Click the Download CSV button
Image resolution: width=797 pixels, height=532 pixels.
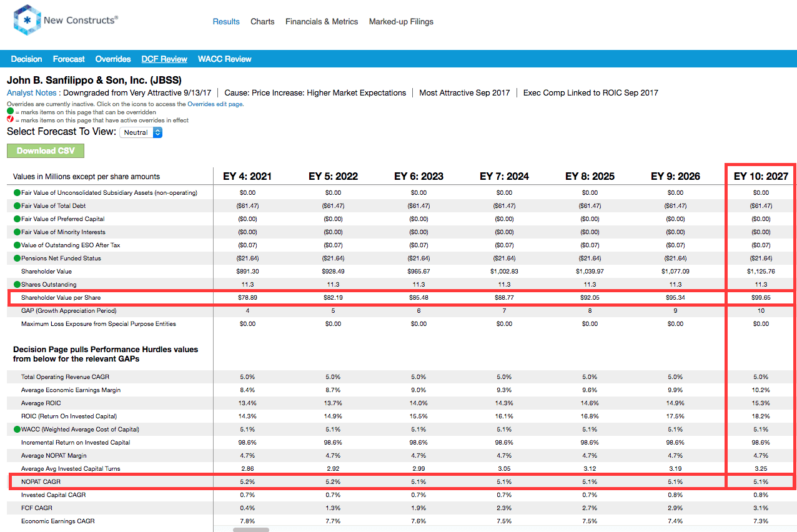point(46,150)
